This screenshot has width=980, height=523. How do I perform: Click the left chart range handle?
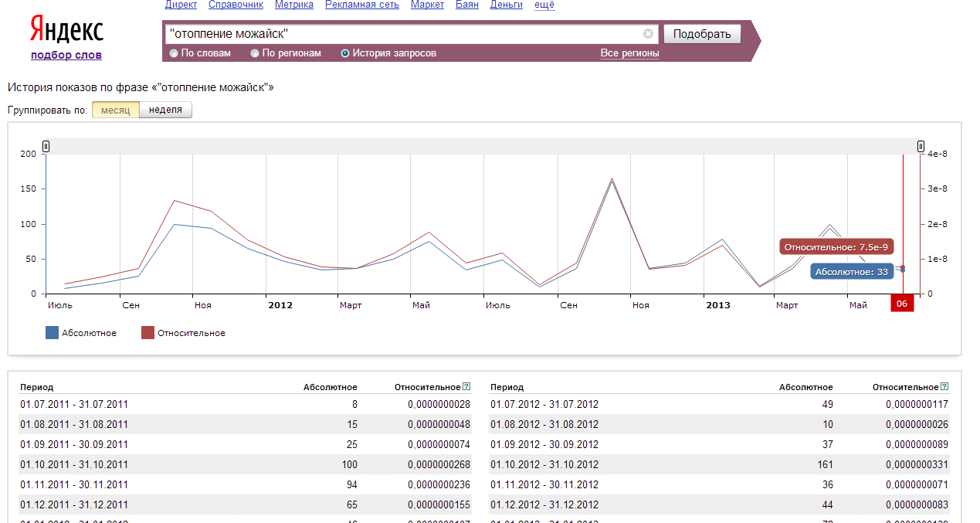(x=46, y=146)
